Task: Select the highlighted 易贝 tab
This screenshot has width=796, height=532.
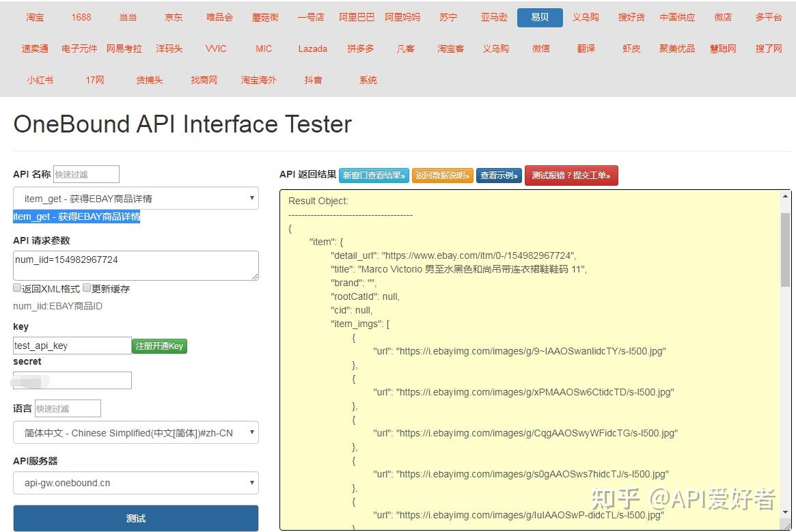Action: pyautogui.click(x=540, y=17)
